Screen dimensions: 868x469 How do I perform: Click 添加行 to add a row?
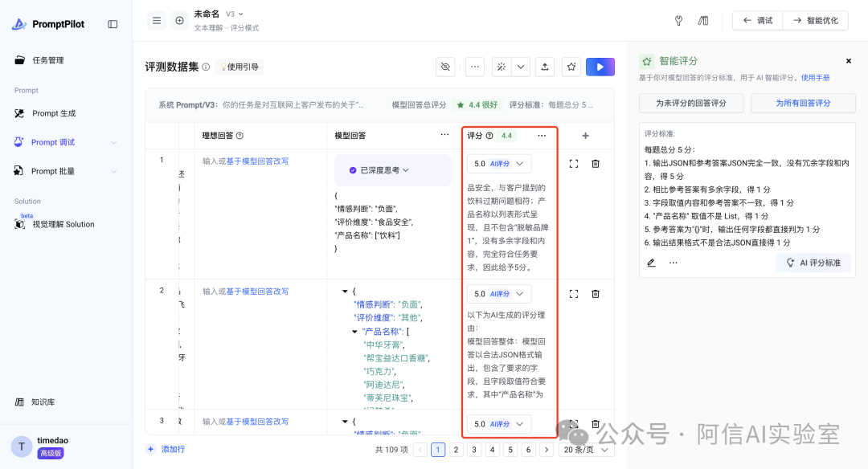pyautogui.click(x=166, y=449)
